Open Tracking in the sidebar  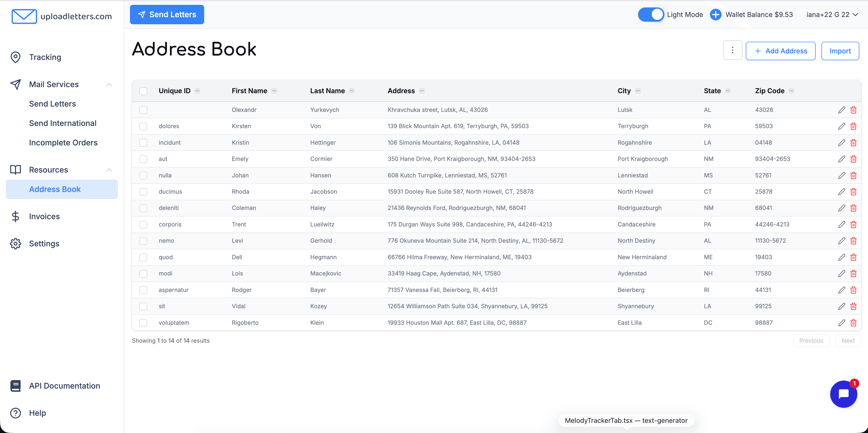point(45,57)
